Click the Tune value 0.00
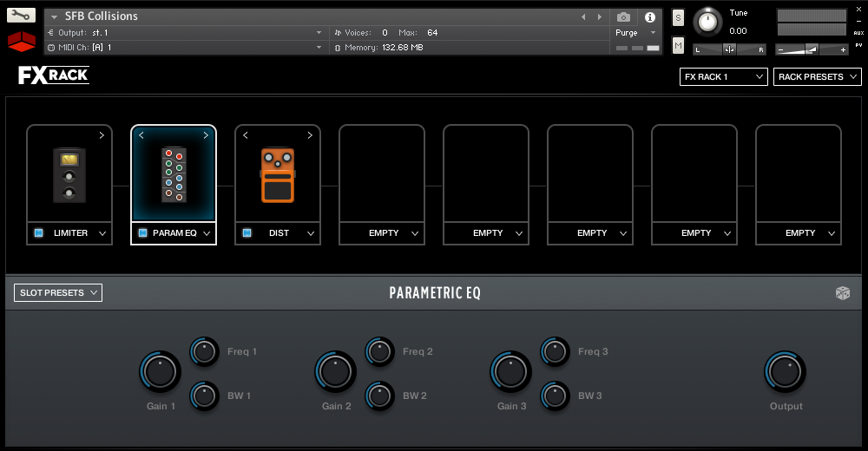Screen dimensions: 868x451 (x=738, y=31)
